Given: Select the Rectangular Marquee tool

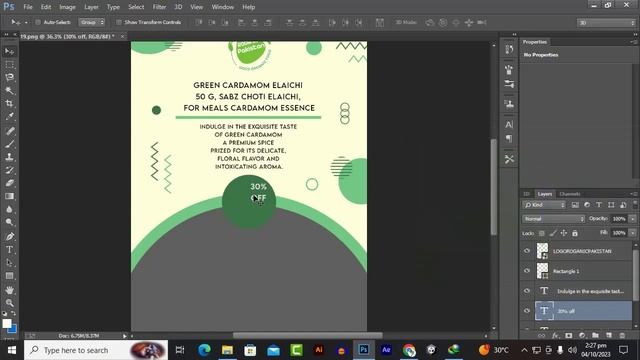Looking at the screenshot, I should click(x=9, y=64).
